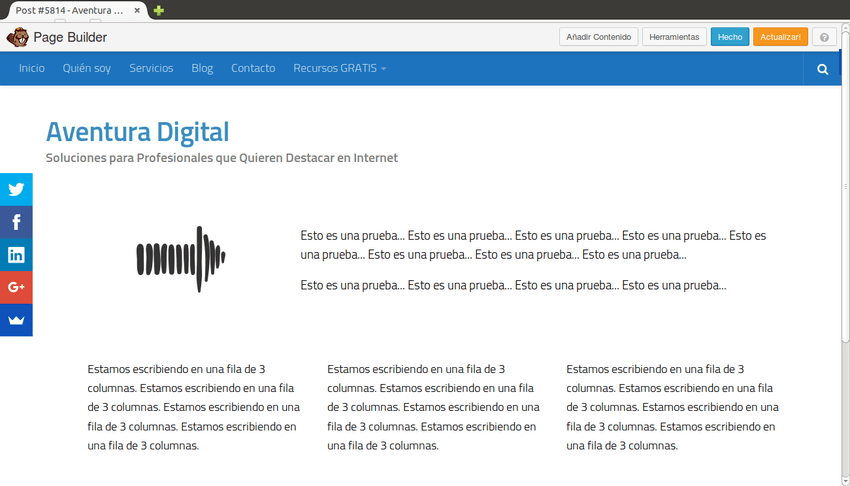Viewport: 850px width, 486px height.
Task: Open the Inicio menu item
Action: 32,69
